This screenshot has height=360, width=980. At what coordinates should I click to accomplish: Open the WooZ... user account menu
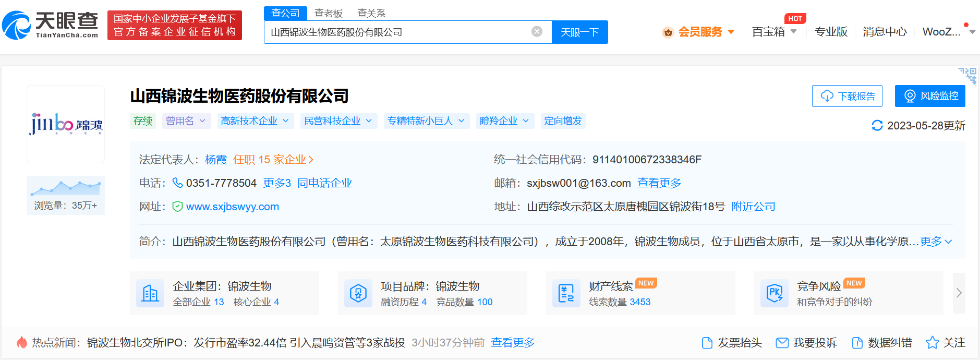pyautogui.click(x=948, y=32)
